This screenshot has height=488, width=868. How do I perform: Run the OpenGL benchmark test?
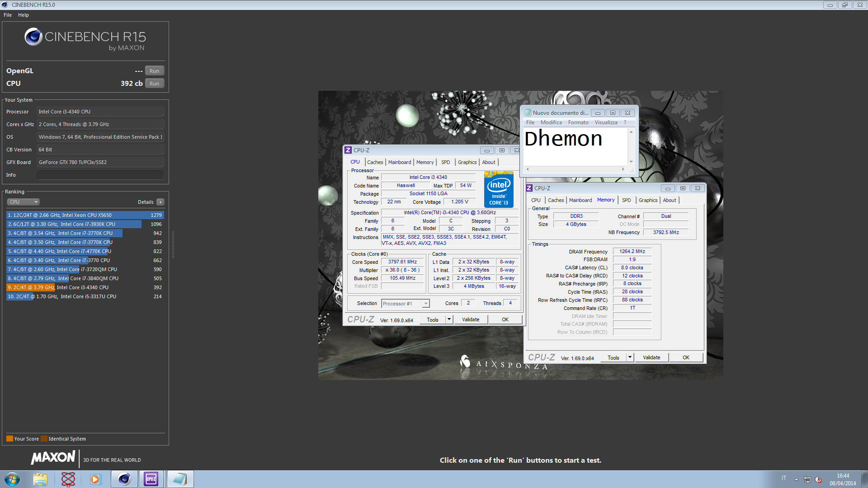[154, 71]
